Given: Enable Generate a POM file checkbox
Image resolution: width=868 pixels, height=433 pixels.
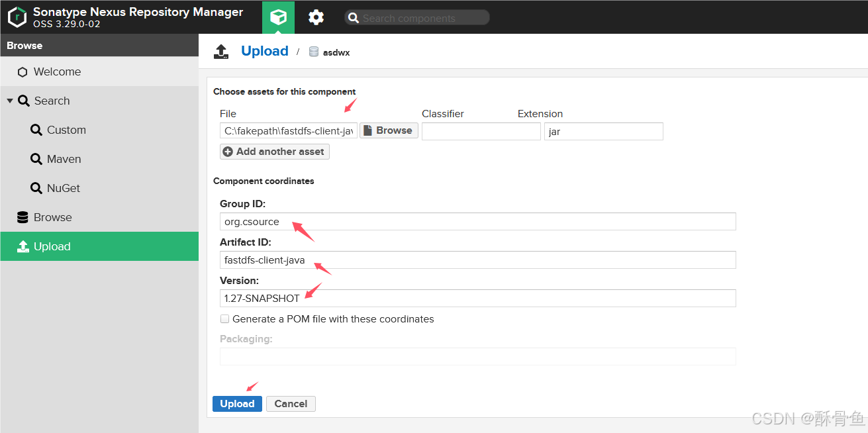Looking at the screenshot, I should pos(224,319).
